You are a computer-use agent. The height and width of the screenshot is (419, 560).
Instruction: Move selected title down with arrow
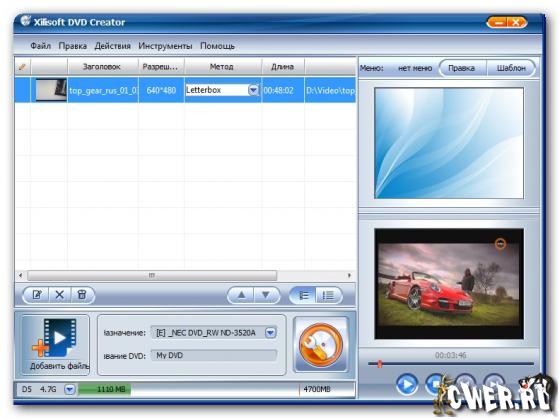pos(266,295)
